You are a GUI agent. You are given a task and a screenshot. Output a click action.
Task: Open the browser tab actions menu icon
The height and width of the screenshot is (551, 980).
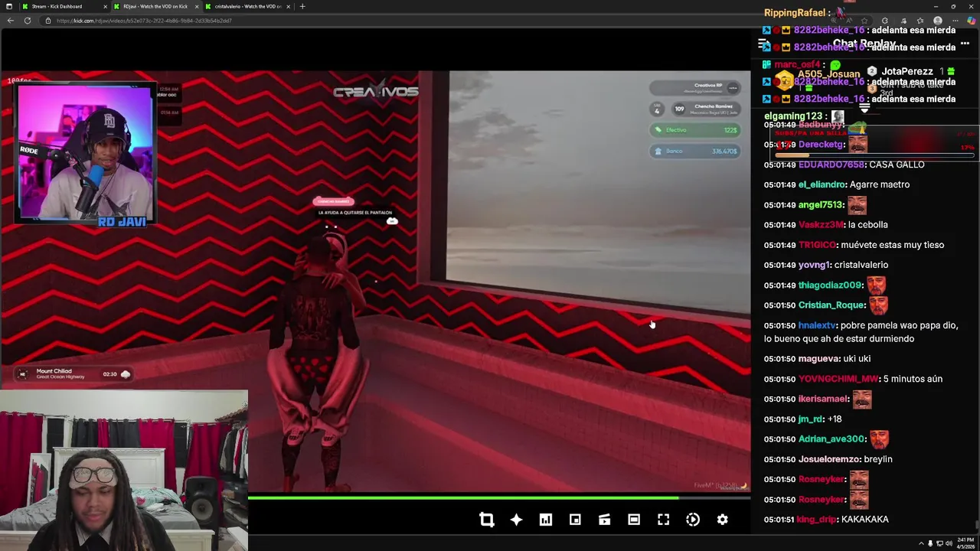(x=8, y=6)
